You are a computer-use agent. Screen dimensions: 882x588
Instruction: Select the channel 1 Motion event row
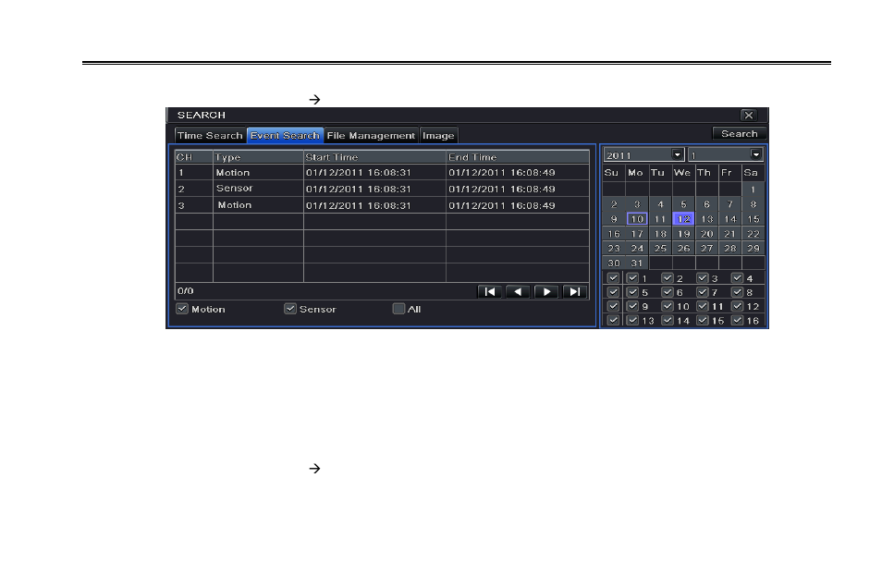382,172
